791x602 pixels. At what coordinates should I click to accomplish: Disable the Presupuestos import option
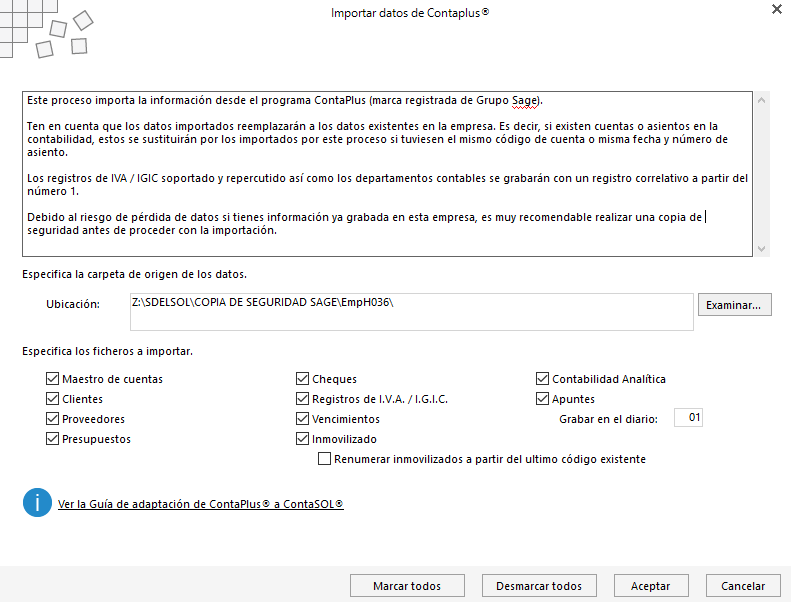[52, 439]
